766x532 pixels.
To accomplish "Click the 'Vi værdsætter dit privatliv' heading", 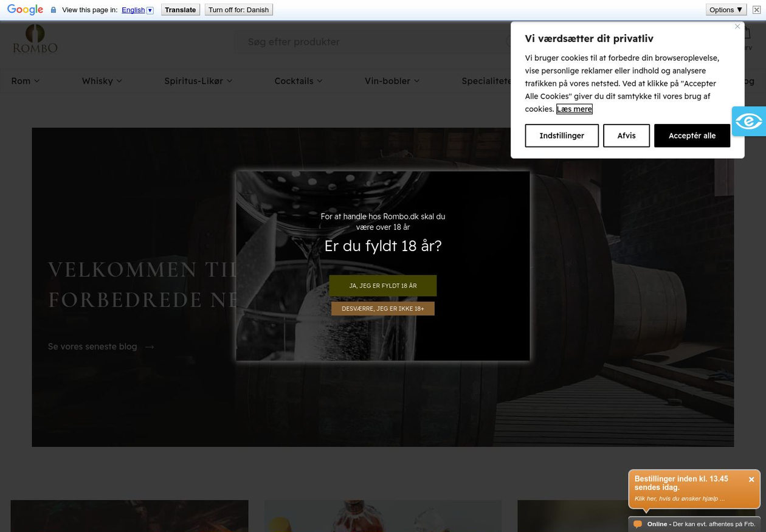I will (589, 38).
